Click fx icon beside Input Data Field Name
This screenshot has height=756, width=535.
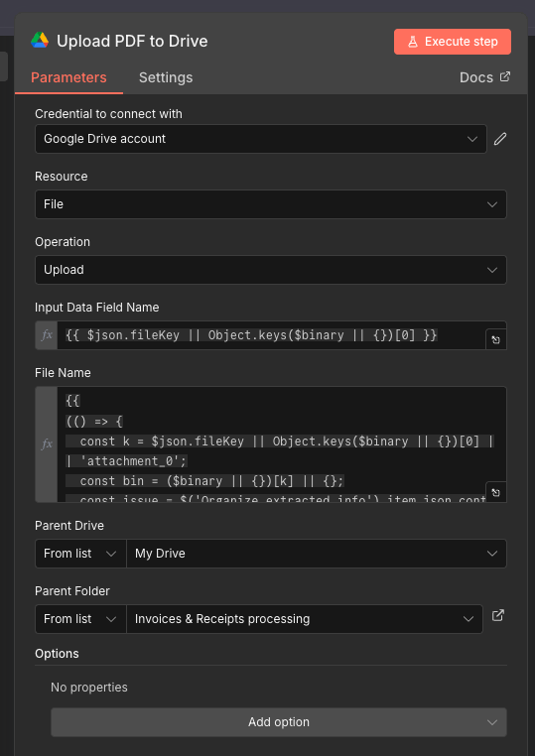[x=47, y=335]
